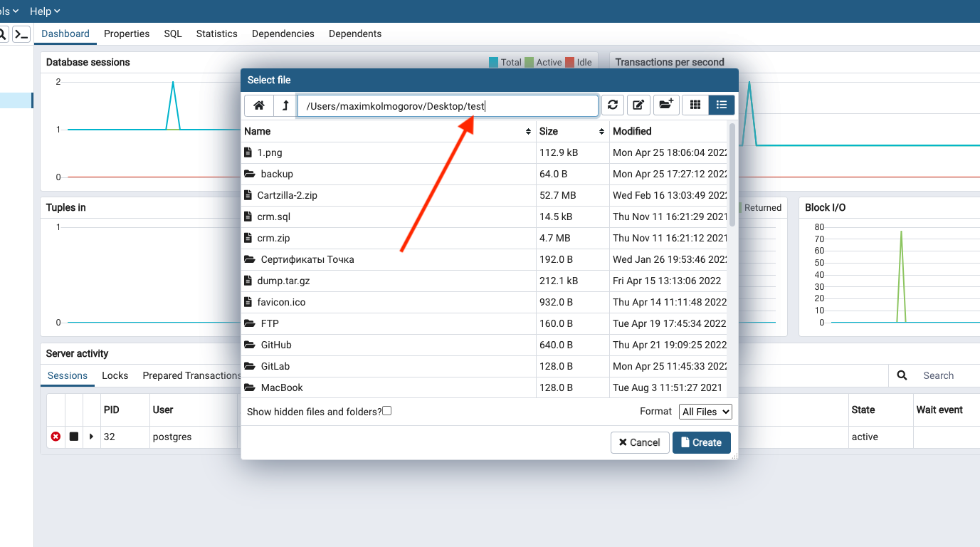Refresh the file list

tap(613, 105)
